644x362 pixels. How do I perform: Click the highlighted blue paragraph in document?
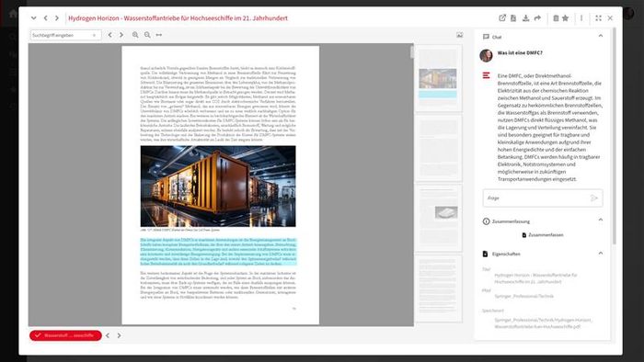tap(218, 252)
